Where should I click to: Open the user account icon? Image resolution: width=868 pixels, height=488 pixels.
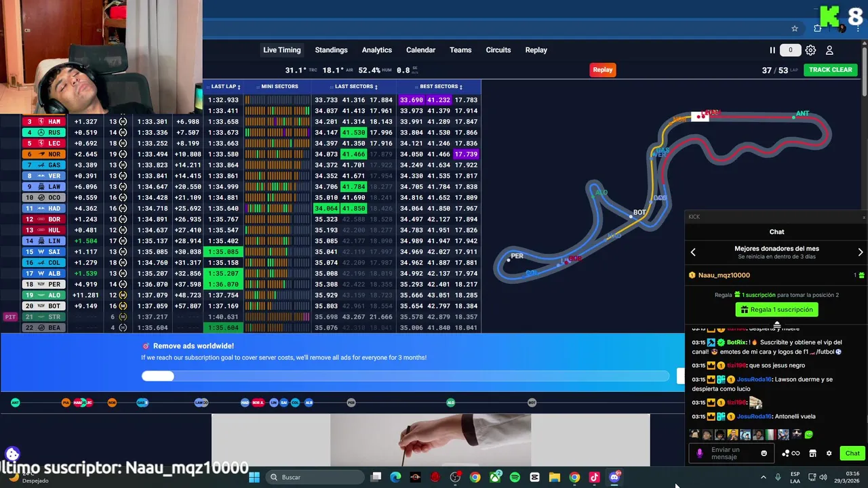pos(829,50)
